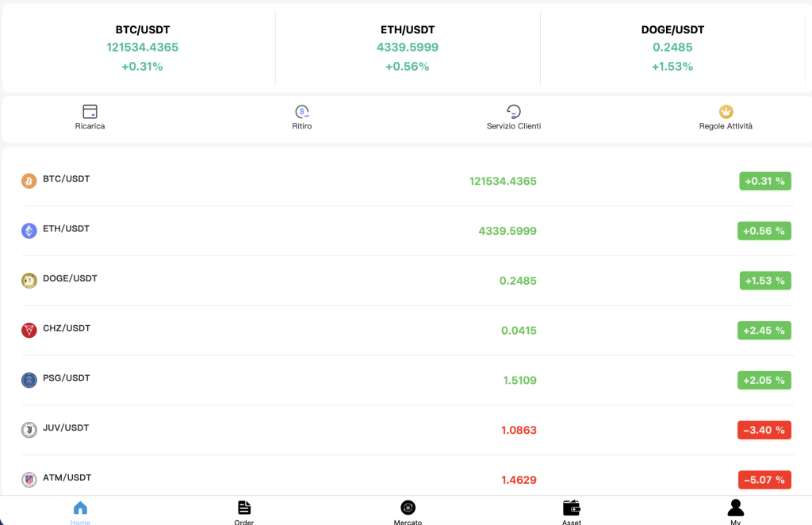Click the Ricarica wallet icon
The width and height of the screenshot is (812, 525).
[90, 112]
